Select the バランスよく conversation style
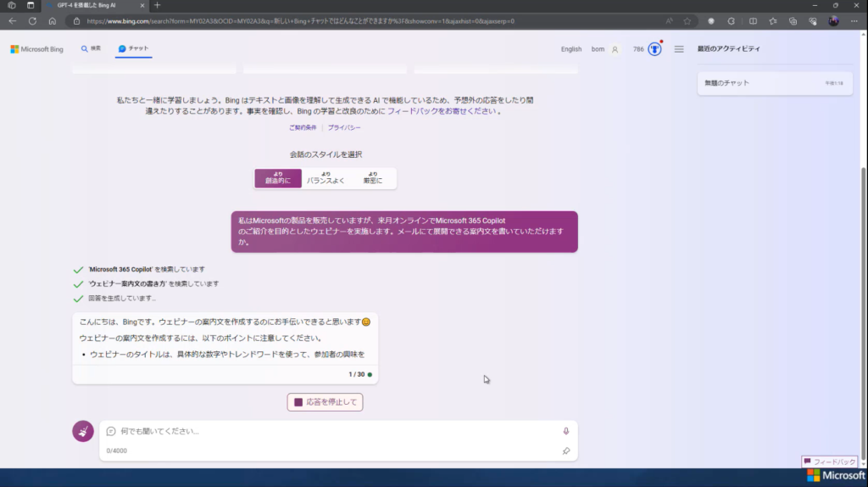The height and width of the screenshot is (487, 868). [325, 178]
